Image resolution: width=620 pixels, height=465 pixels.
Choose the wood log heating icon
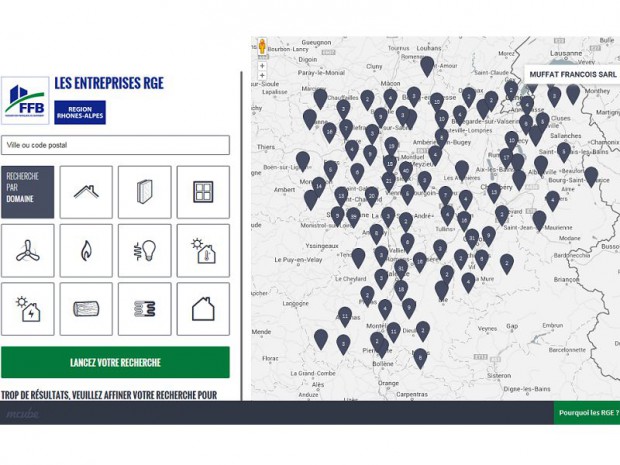pos(86,308)
